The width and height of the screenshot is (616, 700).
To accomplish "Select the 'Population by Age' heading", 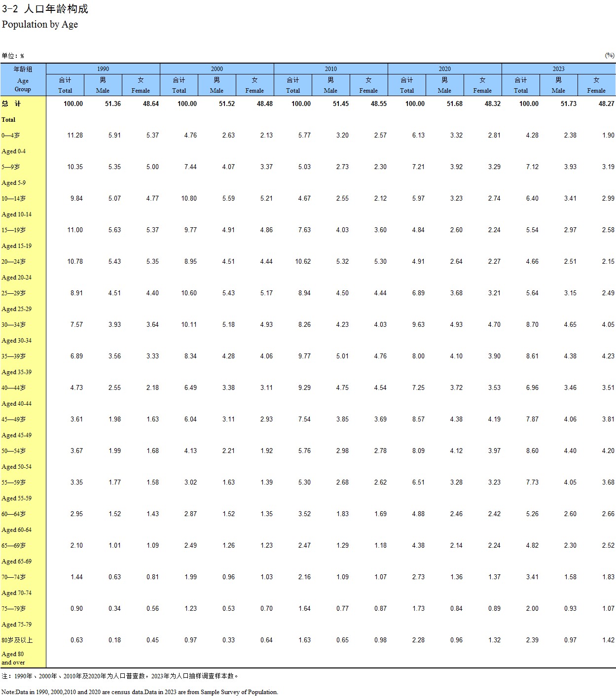I will pyautogui.click(x=40, y=24).
